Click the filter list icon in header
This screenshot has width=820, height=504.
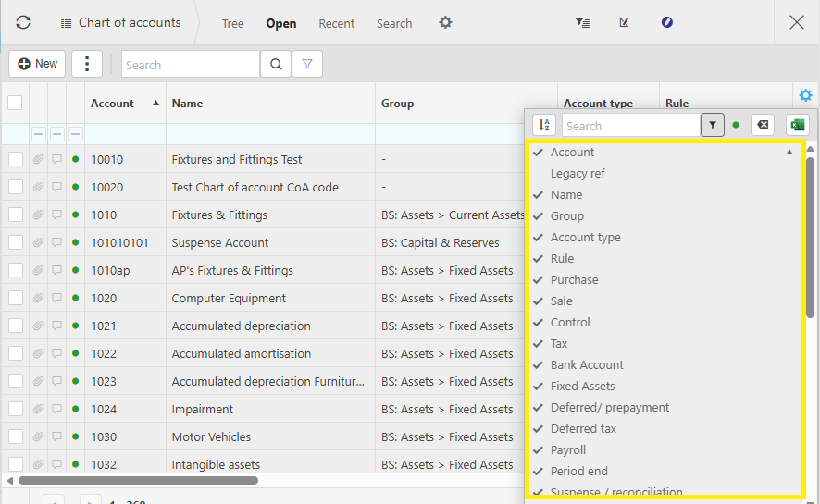582,22
